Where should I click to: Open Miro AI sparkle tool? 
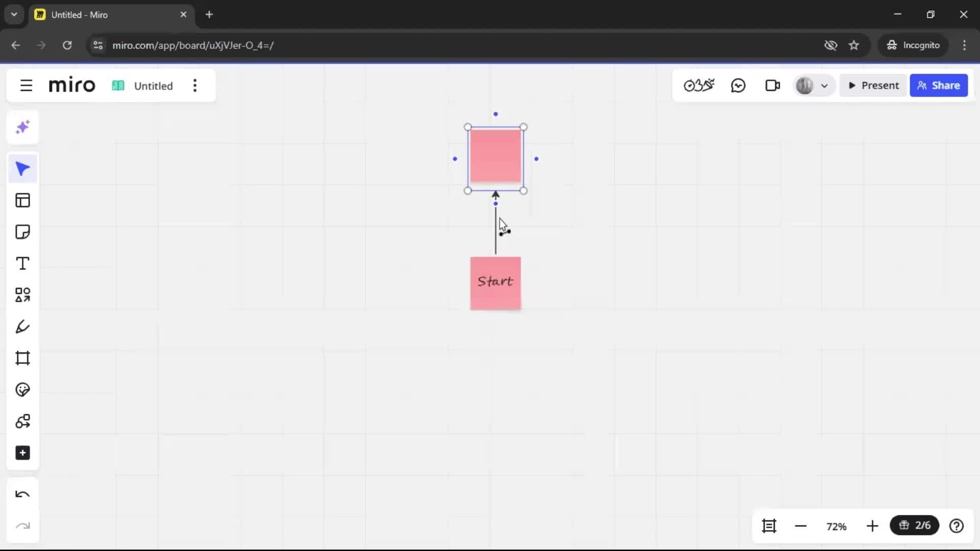coord(22,127)
